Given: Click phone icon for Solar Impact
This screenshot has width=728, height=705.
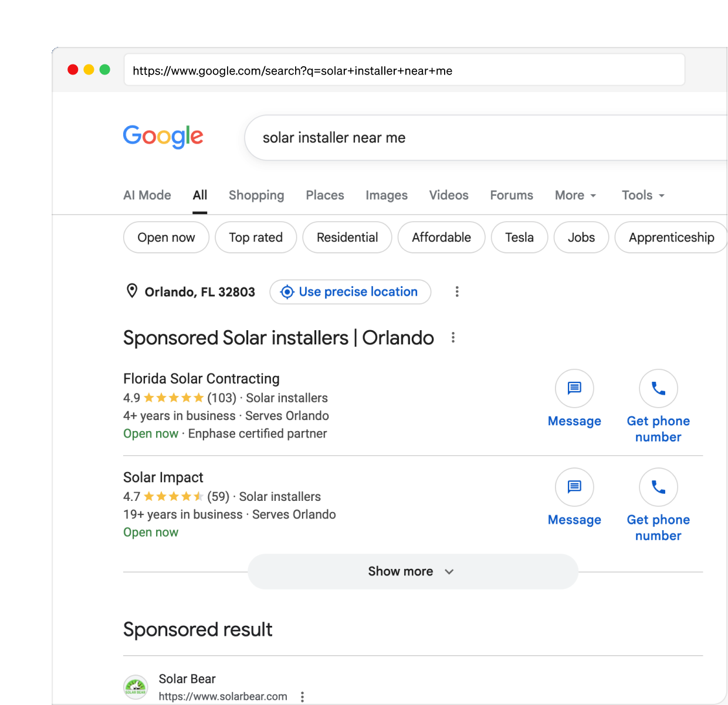Looking at the screenshot, I should pos(658,487).
